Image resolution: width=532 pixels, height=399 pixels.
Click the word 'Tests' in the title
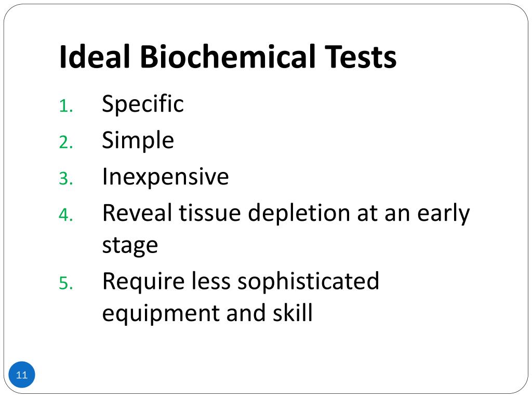[x=361, y=57]
